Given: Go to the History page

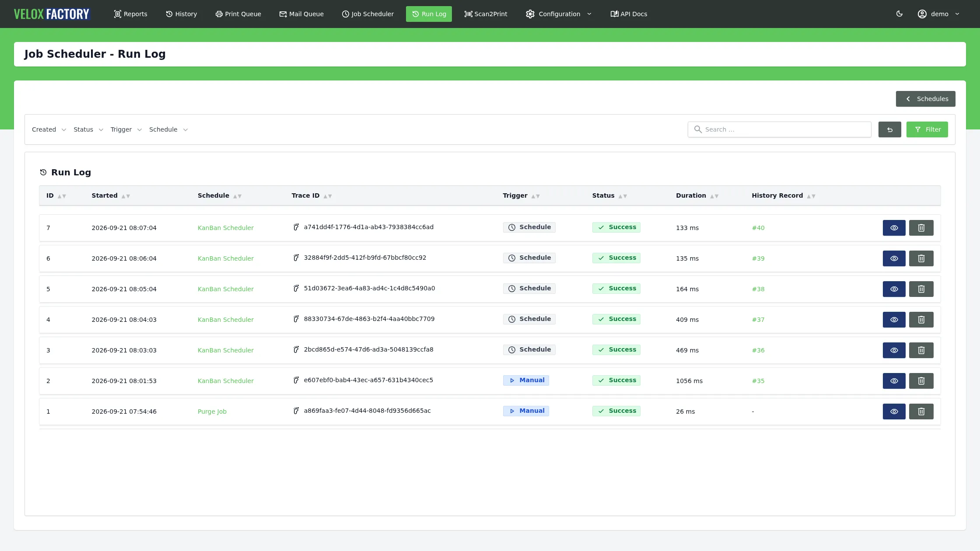Looking at the screenshot, I should 181,14.
